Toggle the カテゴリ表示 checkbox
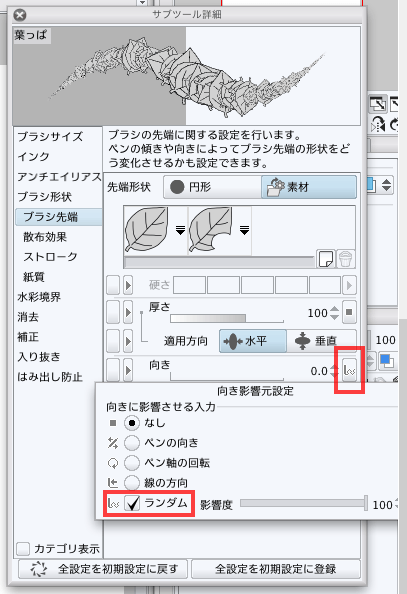The image size is (407, 594). [x=23, y=549]
